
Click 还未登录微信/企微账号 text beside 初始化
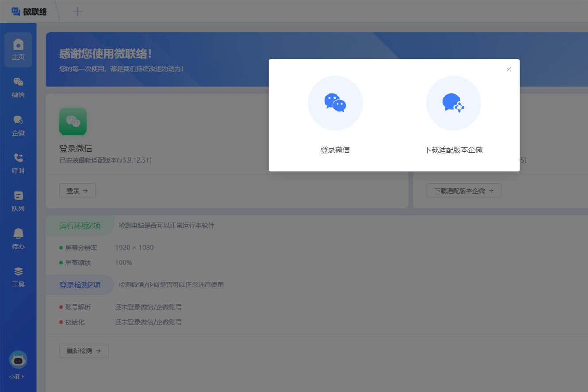[x=148, y=322]
